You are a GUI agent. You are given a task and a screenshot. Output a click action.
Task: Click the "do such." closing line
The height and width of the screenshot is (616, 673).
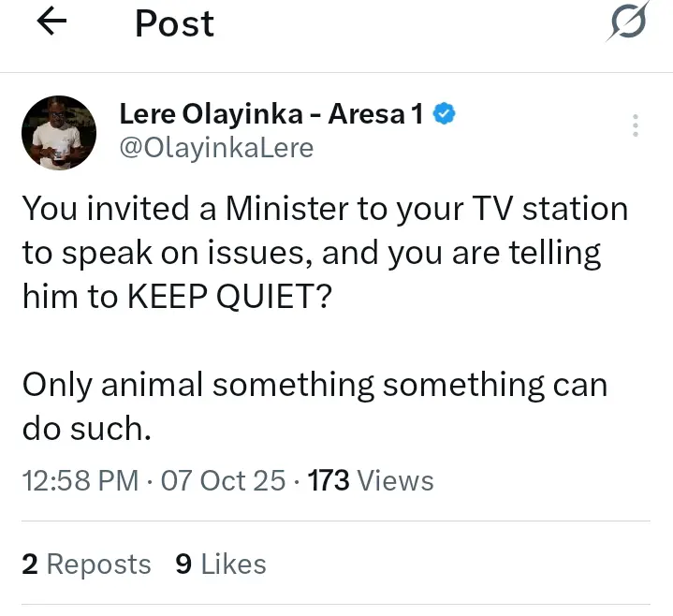pyautogui.click(x=85, y=428)
